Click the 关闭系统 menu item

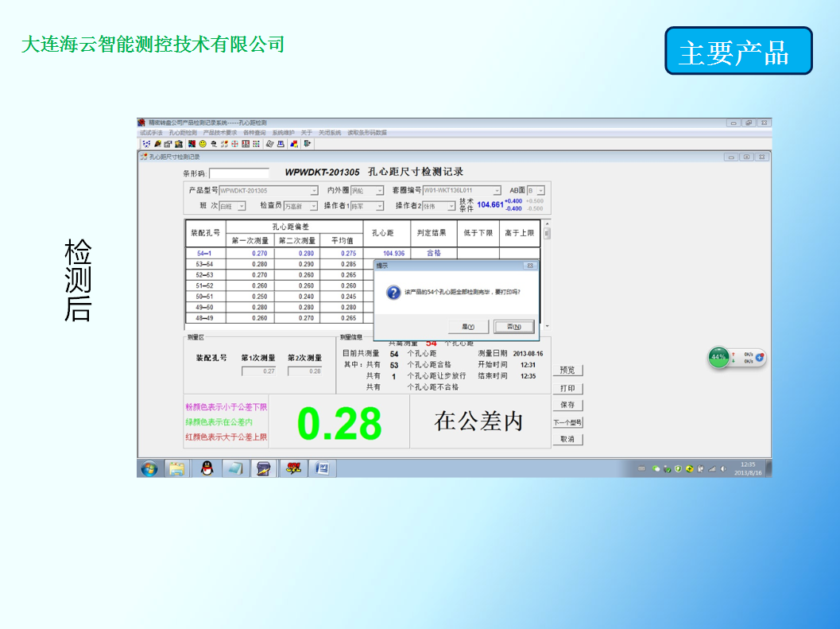(330, 133)
